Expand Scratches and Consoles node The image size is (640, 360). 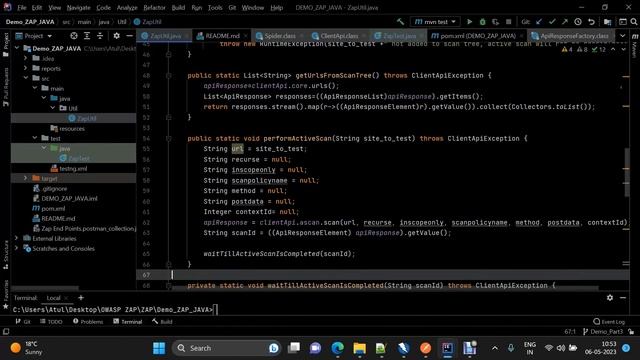[x=17, y=248]
